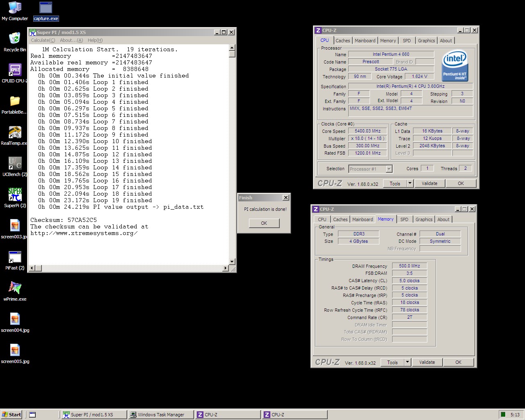Select About tab in upper CPU-Z
This screenshot has height=420, width=525.
[x=446, y=41]
